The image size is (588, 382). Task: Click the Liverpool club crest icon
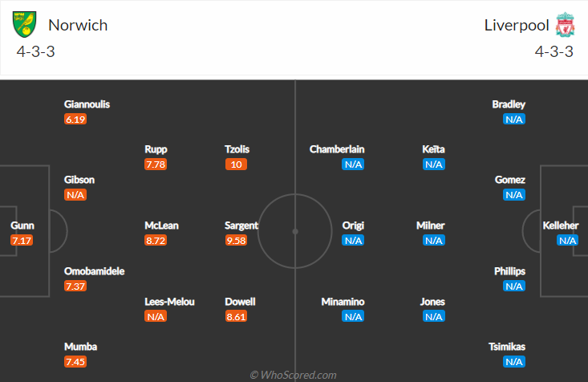point(565,25)
